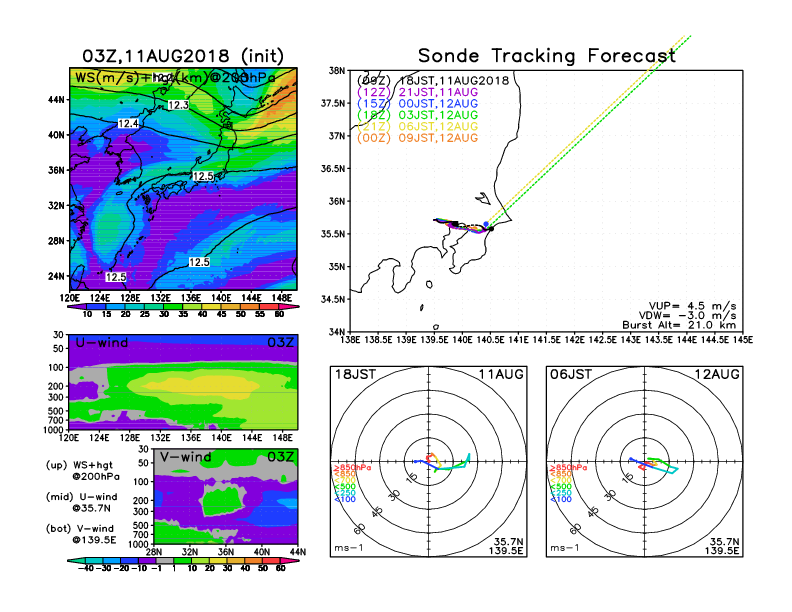Click the 'ms-1' unit in the 18JST hodograph
This screenshot has height=612, width=792.
coord(349,548)
